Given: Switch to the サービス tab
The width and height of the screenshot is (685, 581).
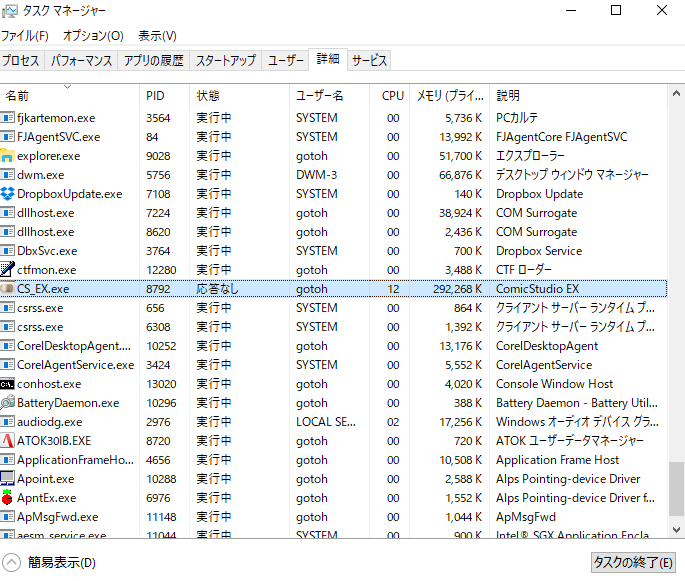Looking at the screenshot, I should tap(369, 60).
